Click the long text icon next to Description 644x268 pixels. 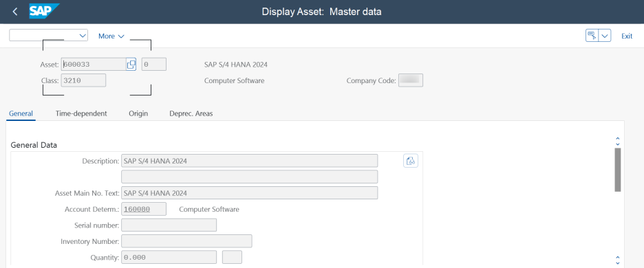(411, 161)
